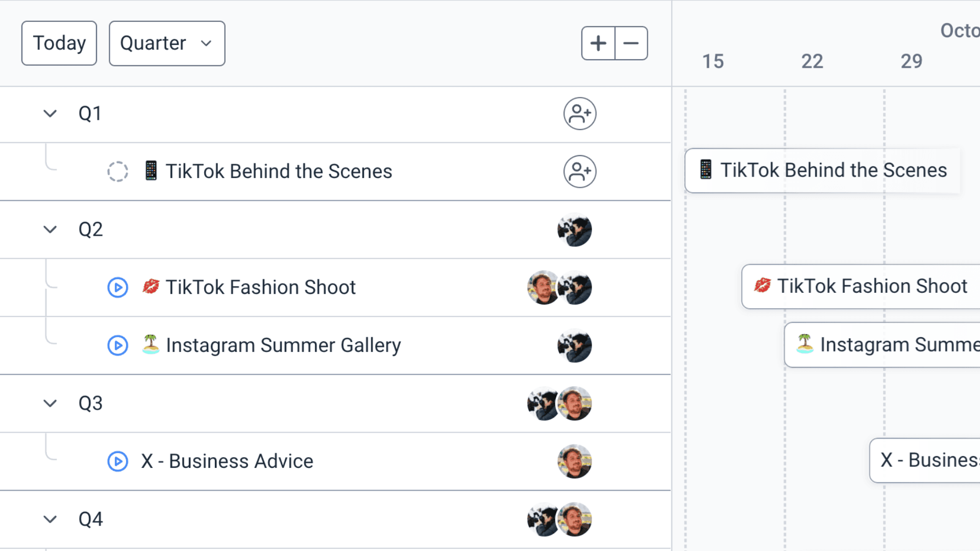Open assignee avatars of TikTok Fashion Shoot row
980x551 pixels.
pyautogui.click(x=559, y=287)
